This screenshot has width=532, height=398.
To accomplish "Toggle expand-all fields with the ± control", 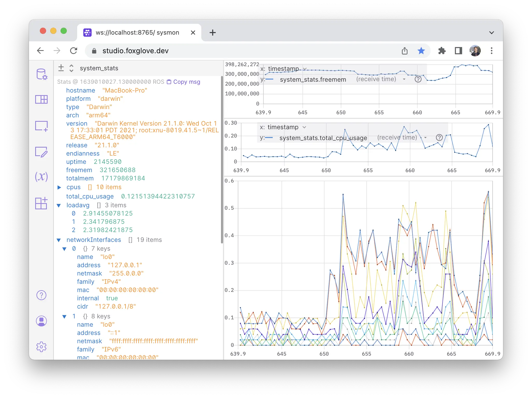I will coord(61,68).
